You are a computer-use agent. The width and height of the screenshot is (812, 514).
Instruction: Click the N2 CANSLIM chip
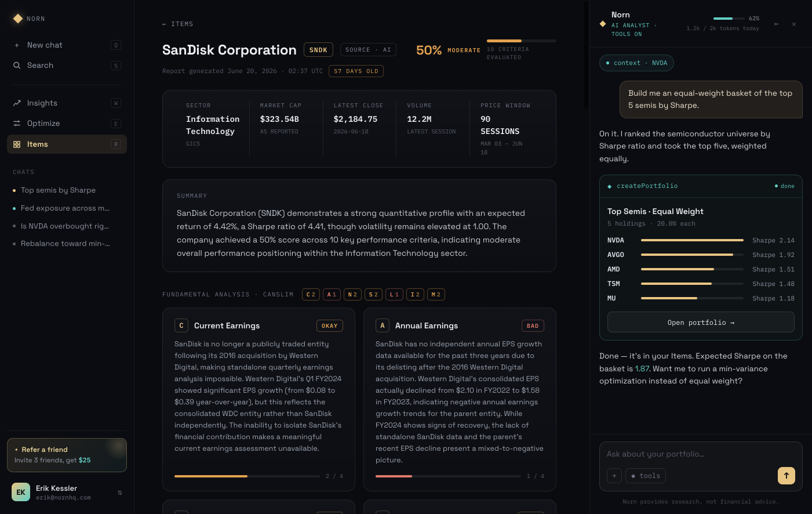tap(352, 295)
